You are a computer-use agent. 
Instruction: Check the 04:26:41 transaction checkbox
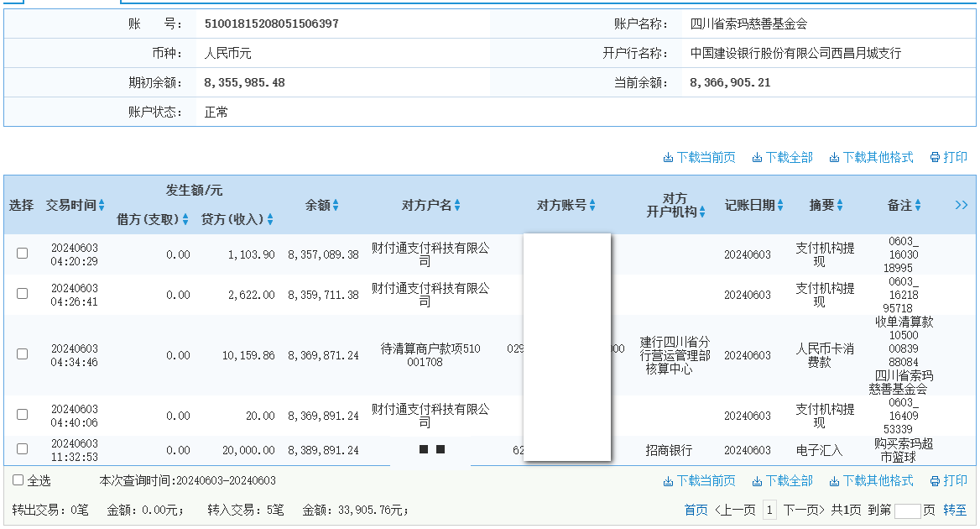point(23,293)
